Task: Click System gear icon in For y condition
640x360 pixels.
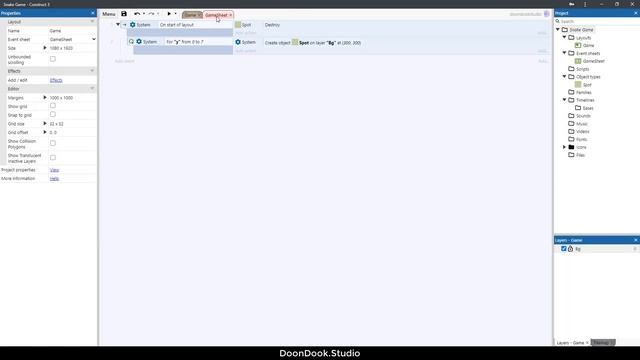Action: [139, 42]
